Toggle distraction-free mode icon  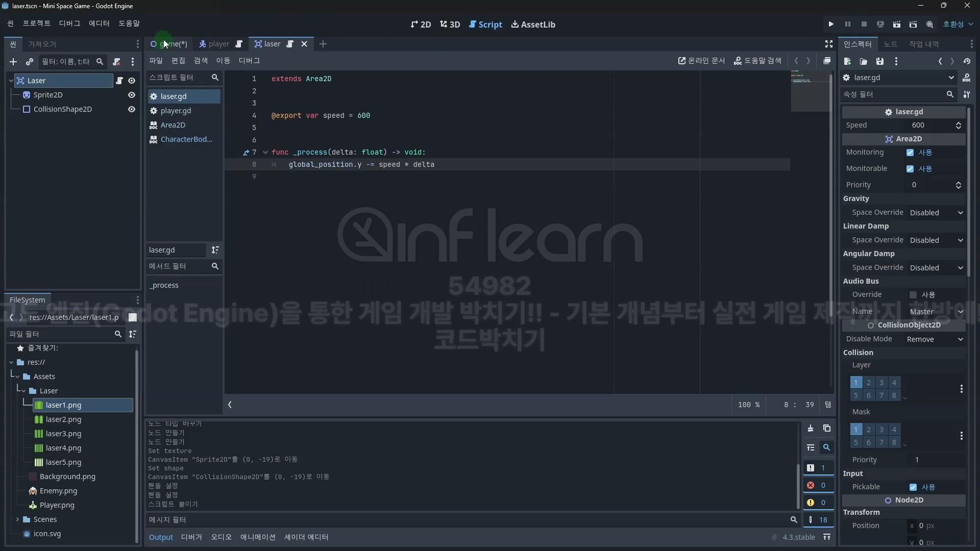click(x=829, y=44)
